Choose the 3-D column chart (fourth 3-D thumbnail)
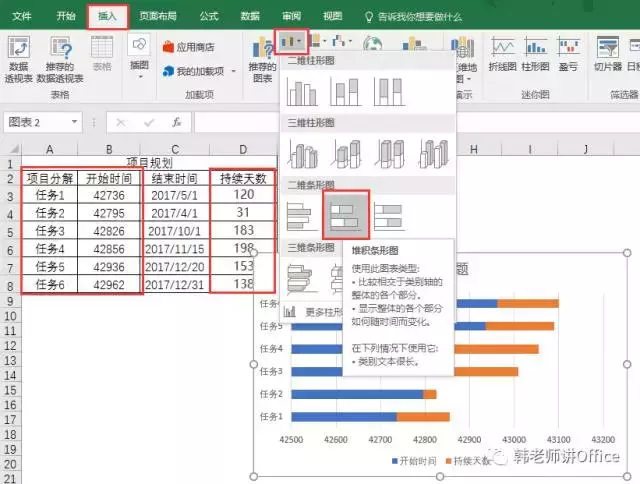Viewport: 640px width, 484px height. click(433, 154)
